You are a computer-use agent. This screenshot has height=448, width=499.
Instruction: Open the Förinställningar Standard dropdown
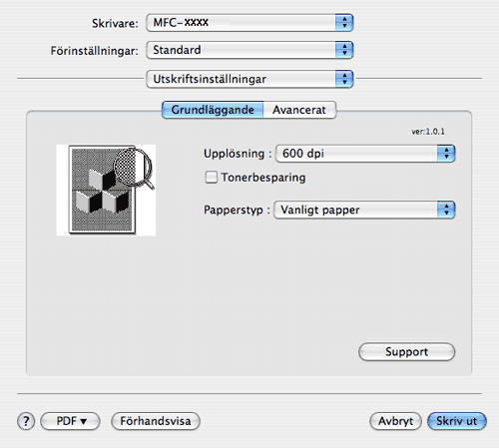click(249, 50)
